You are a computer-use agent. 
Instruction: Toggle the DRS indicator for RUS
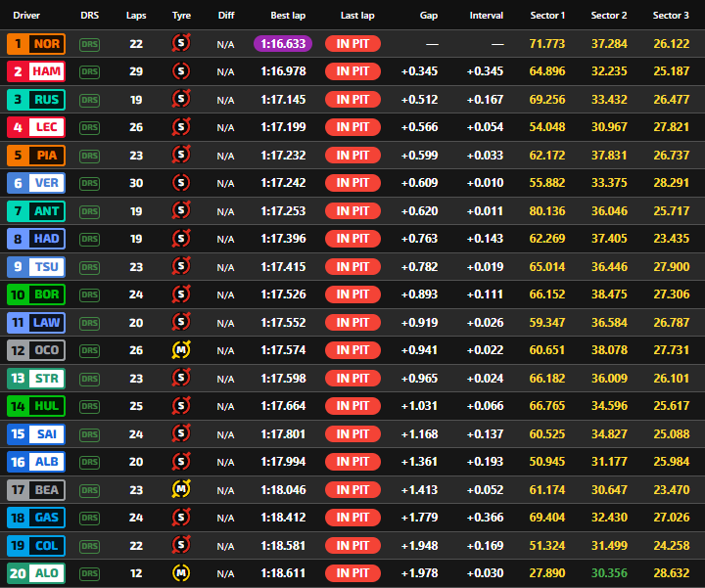point(90,100)
